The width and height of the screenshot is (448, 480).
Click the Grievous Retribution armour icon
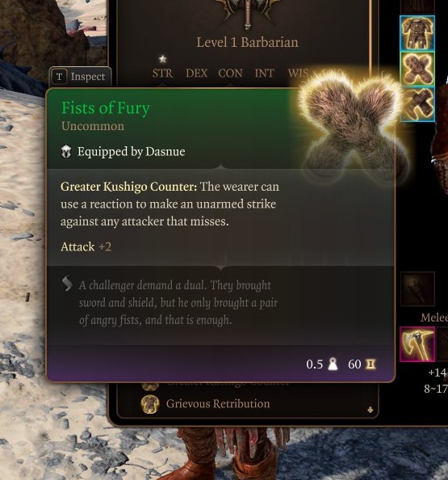[x=150, y=404]
